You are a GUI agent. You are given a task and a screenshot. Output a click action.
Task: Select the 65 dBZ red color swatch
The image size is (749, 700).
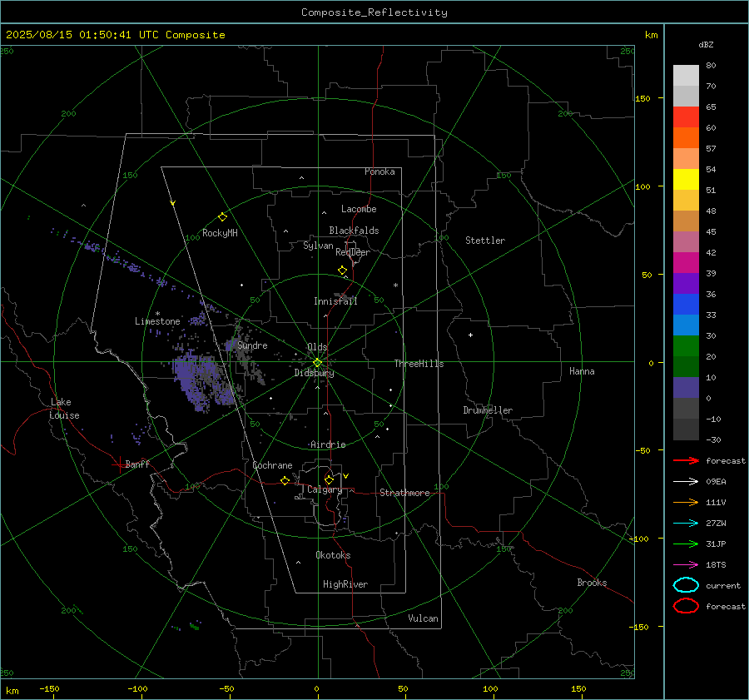686,117
